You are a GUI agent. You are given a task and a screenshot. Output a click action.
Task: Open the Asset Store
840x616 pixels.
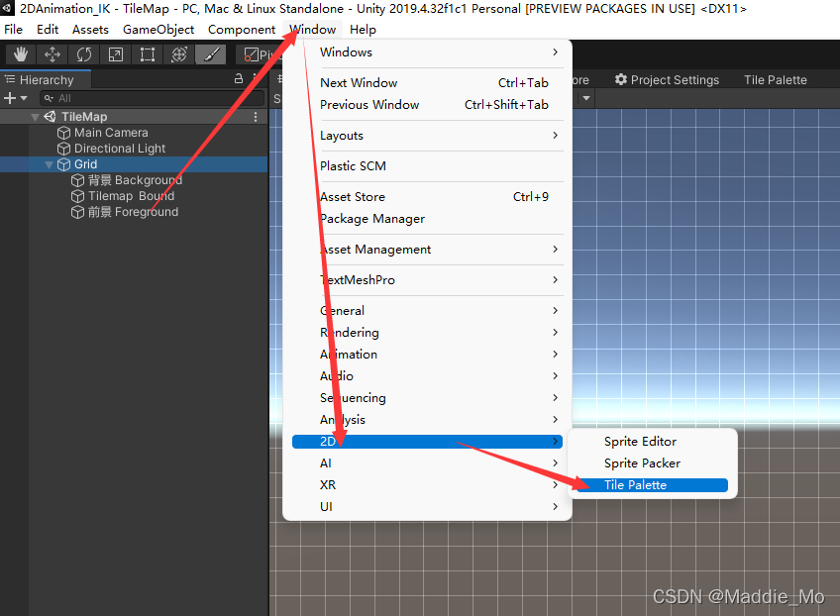tap(428, 197)
